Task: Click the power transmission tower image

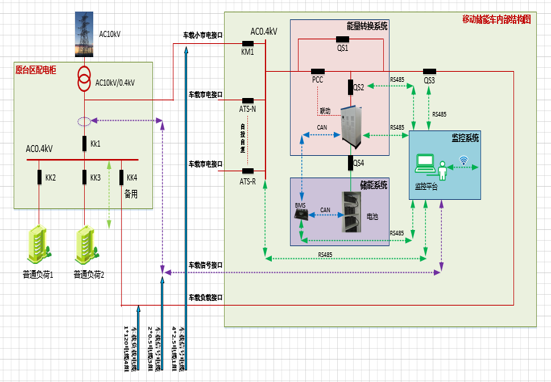Action: (84, 34)
